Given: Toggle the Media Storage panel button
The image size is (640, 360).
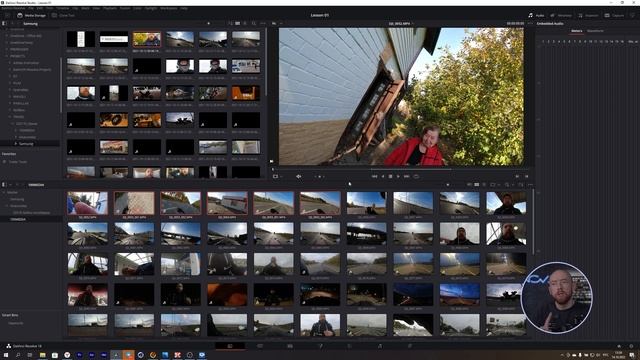Looking at the screenshot, I should (x=31, y=16).
